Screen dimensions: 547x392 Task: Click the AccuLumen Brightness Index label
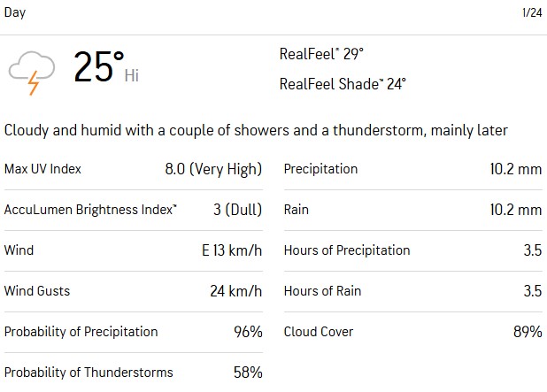coord(90,210)
